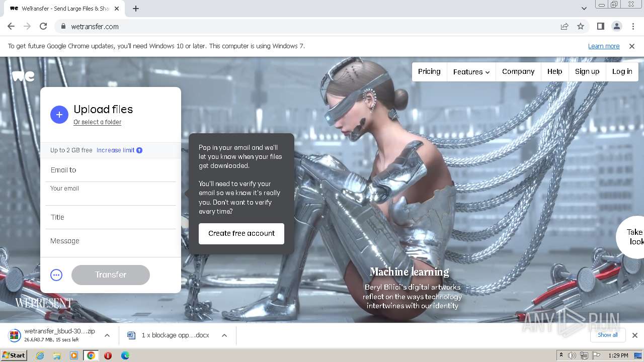Viewport: 644px width, 362px height.
Task: Focus the Title field
Action: coord(111,217)
